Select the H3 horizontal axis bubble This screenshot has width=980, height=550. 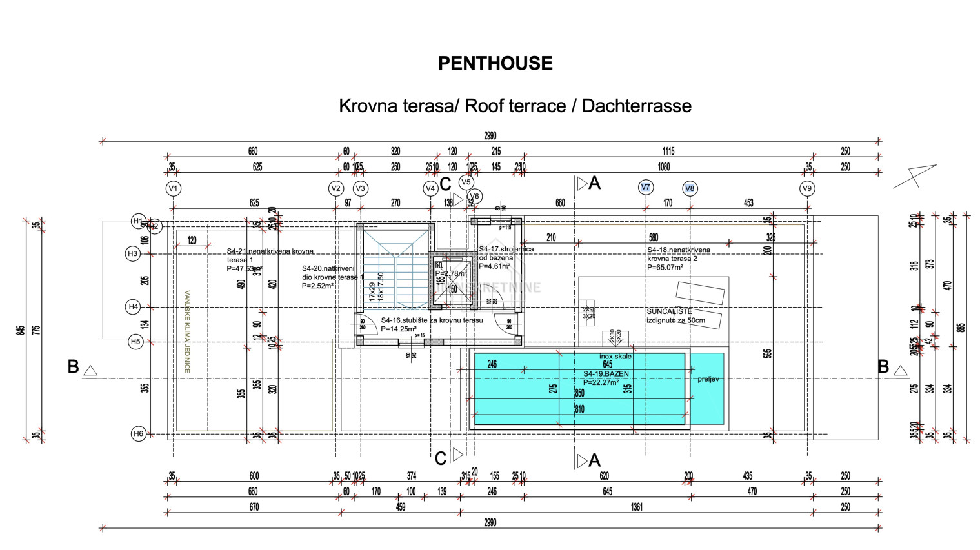tap(132, 254)
